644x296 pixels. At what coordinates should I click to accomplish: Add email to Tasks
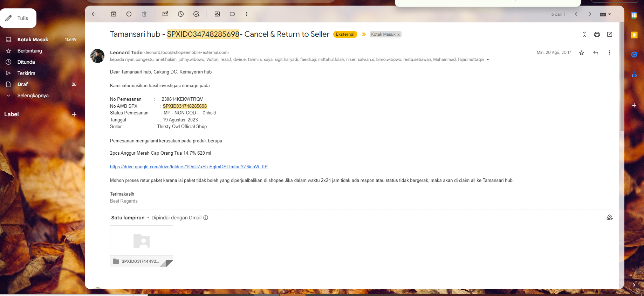click(196, 14)
